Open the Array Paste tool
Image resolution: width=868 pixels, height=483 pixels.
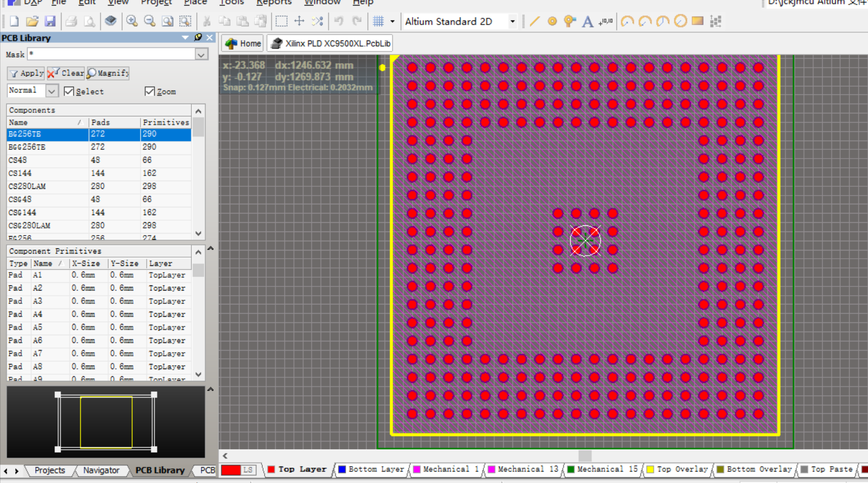coord(715,21)
